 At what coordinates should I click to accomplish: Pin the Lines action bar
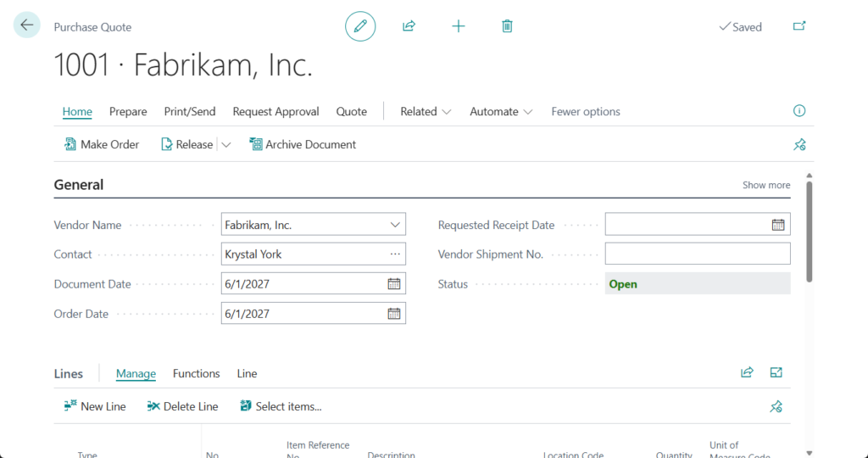tap(776, 407)
